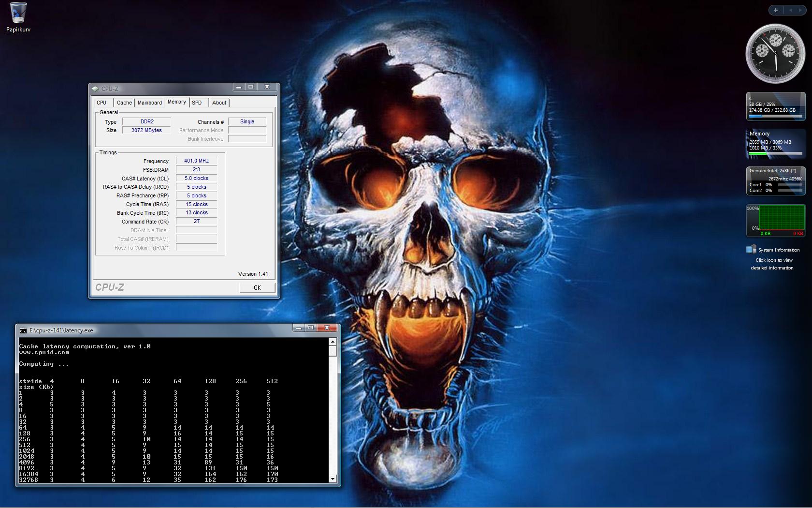Viewport: 812px width, 508px height.
Task: Click the sidebar next gadgets arrow
Action: click(800, 10)
